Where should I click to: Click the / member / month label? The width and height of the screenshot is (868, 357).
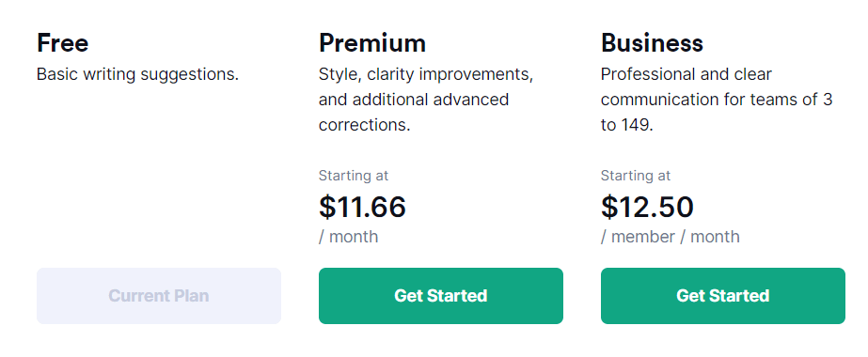[x=671, y=237]
